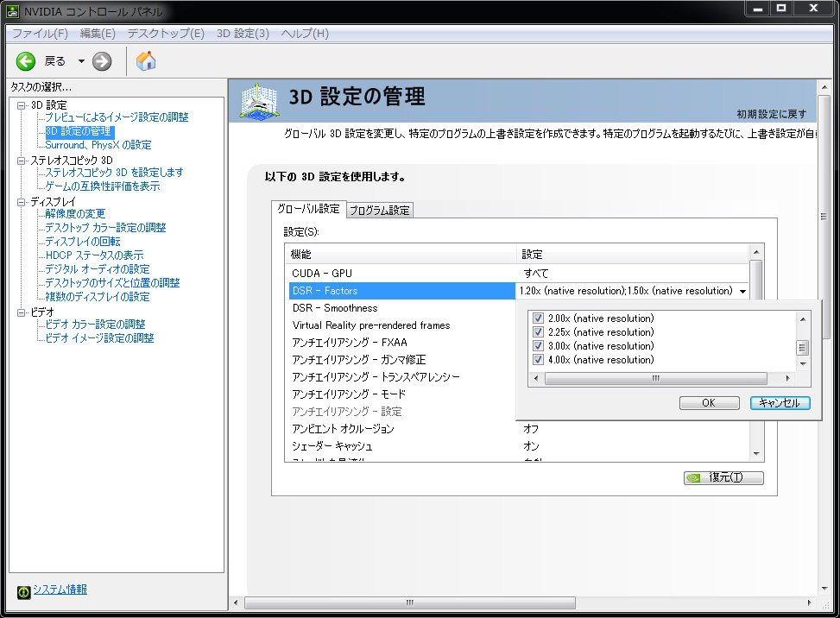Open ゲームの互換性評価を表示 task

pyautogui.click(x=103, y=186)
